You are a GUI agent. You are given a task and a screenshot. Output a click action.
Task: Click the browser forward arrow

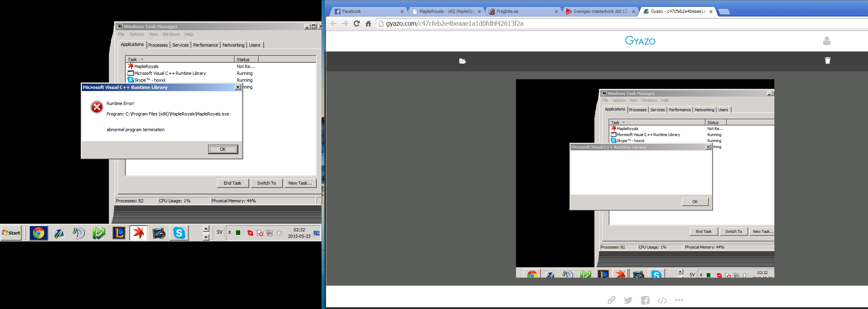tap(345, 24)
